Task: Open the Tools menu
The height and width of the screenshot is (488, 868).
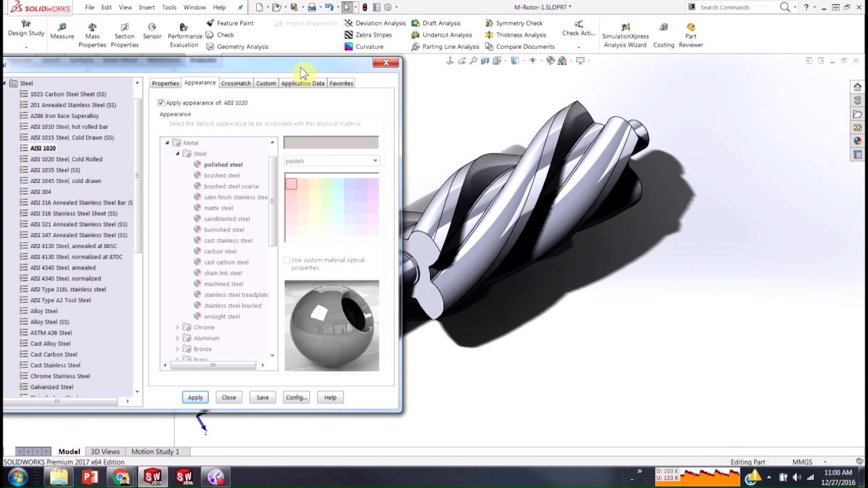Action: [x=169, y=7]
